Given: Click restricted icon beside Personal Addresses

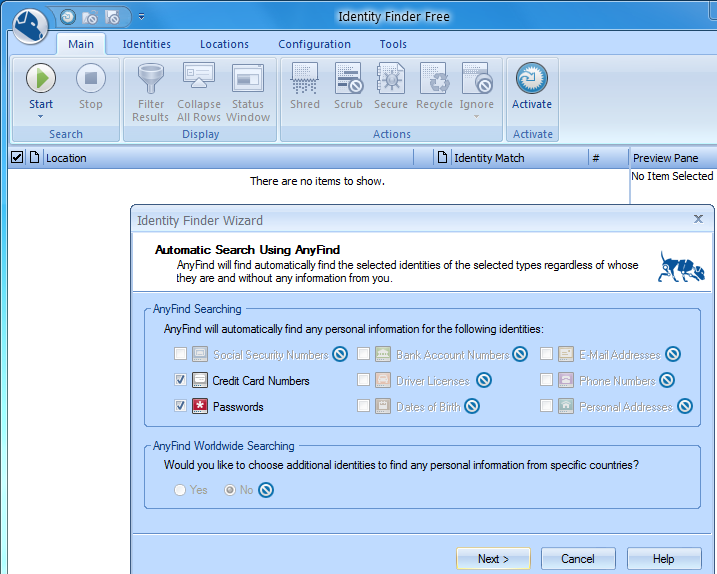Looking at the screenshot, I should 685,406.
